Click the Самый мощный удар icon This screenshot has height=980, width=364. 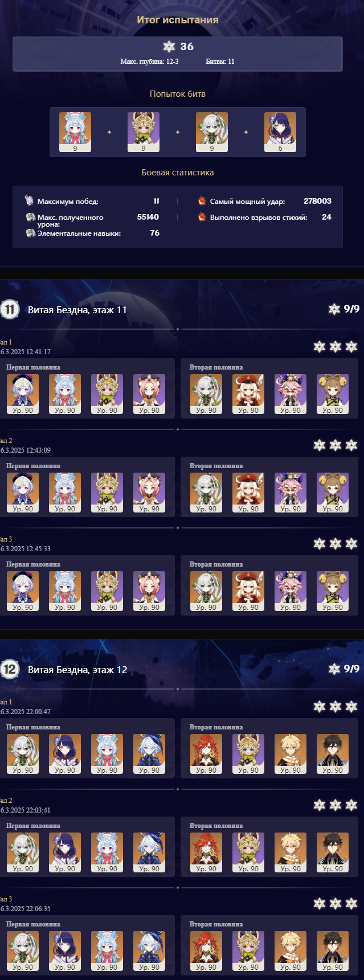pos(202,201)
